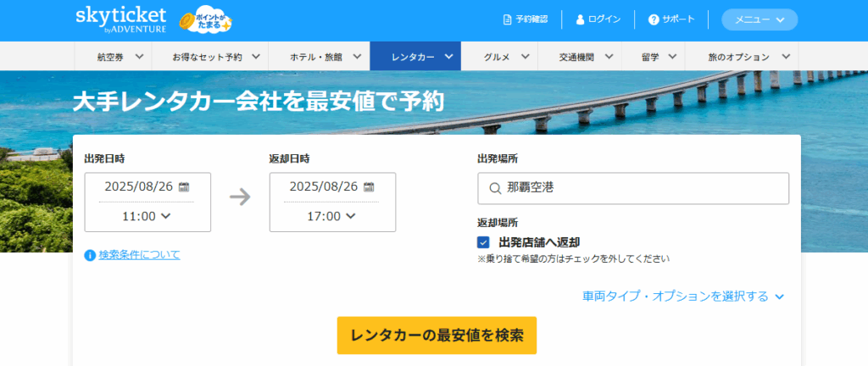Click the サポート link text

click(x=679, y=19)
